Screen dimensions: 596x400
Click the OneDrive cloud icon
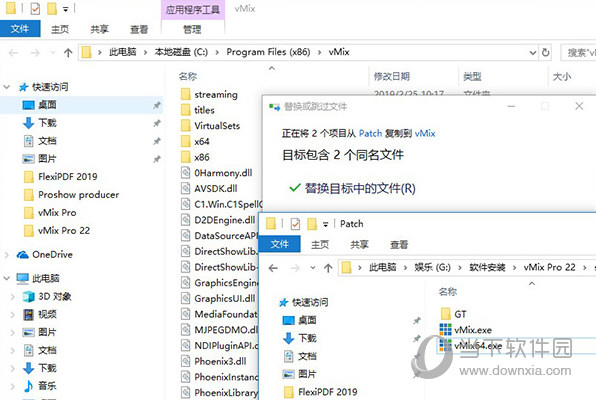coord(23,255)
